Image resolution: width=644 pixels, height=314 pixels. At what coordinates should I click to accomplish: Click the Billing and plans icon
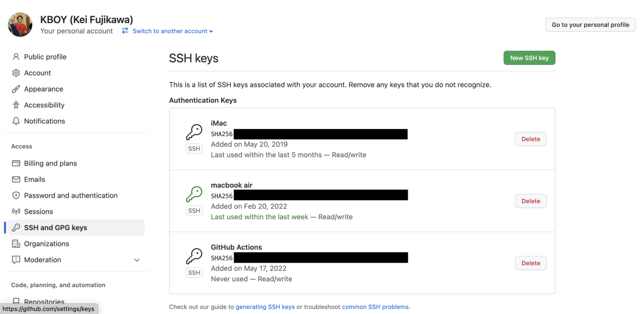(16, 163)
